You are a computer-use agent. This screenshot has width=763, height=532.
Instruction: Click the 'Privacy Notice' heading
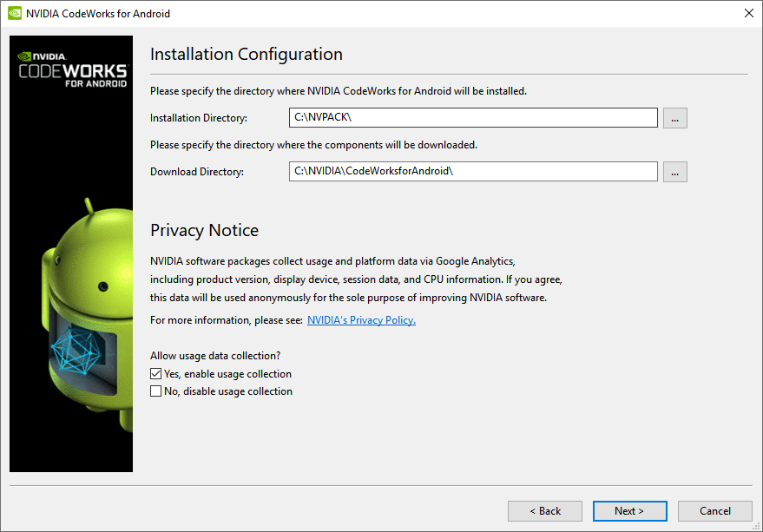pyautogui.click(x=204, y=230)
